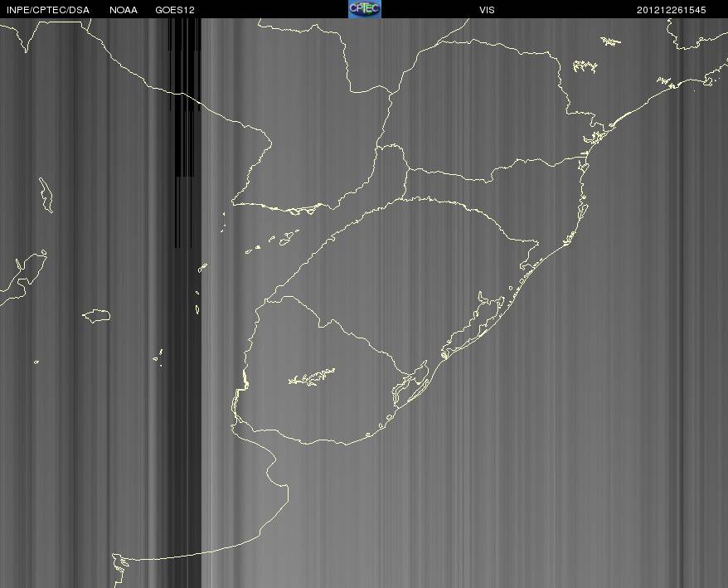The height and width of the screenshot is (588, 728).
Task: Click the thin bright vertical line at bottom
Action: point(211,534)
